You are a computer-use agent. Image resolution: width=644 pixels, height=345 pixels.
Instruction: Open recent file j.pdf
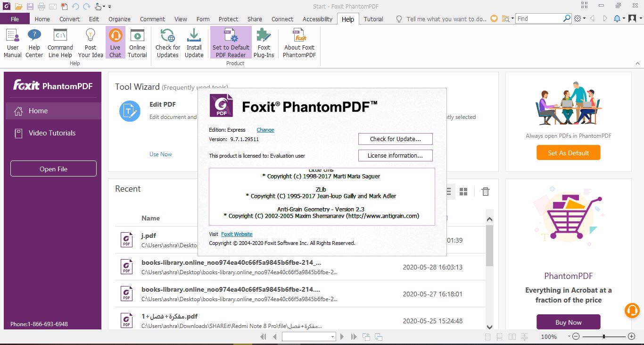300,240
